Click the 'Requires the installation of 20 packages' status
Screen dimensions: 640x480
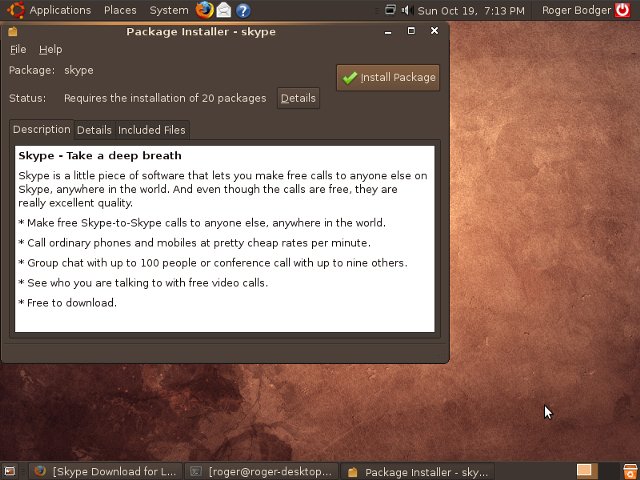(x=165, y=98)
